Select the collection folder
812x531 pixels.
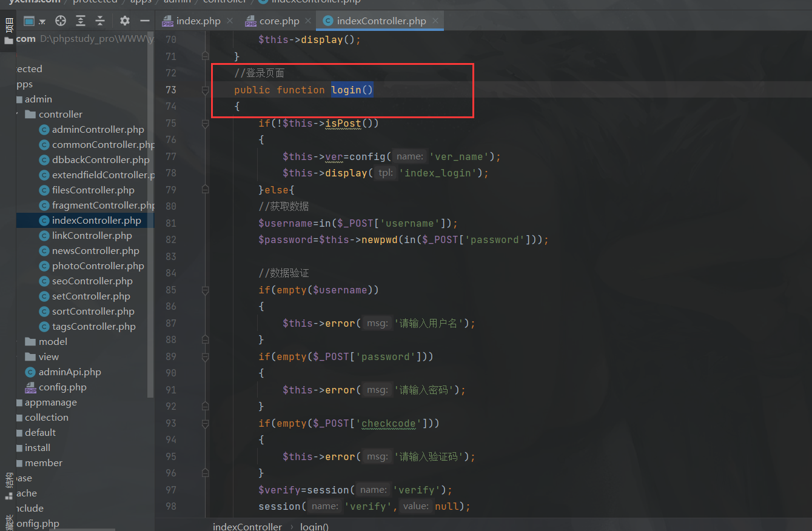click(x=47, y=417)
